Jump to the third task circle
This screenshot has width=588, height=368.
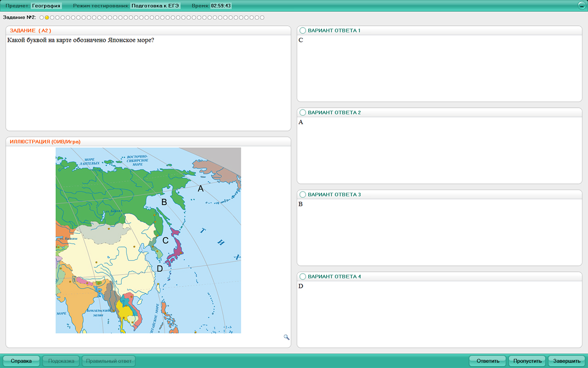52,17
